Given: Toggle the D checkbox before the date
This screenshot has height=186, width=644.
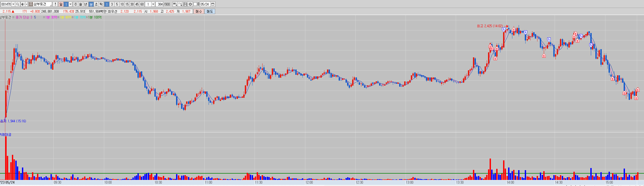Looking at the screenshot, I should 195,4.
